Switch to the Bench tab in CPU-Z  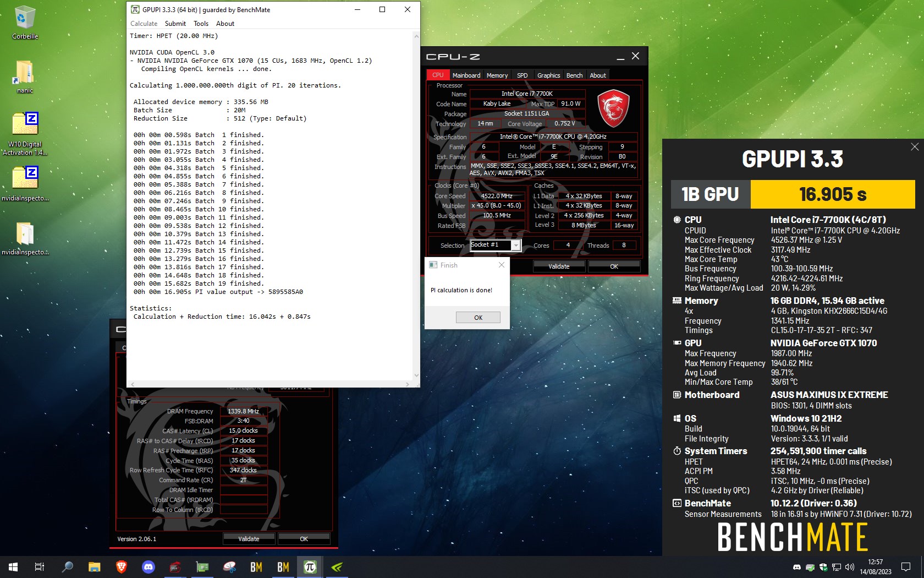575,75
